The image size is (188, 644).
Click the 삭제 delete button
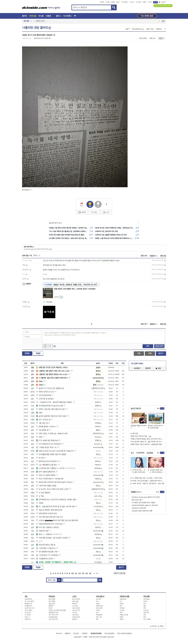click(x=150, y=353)
